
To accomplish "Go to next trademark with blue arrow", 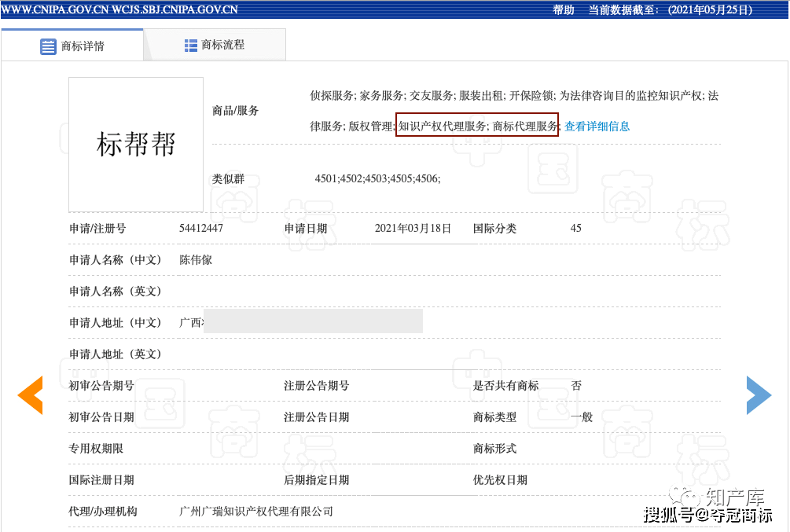I will [759, 395].
